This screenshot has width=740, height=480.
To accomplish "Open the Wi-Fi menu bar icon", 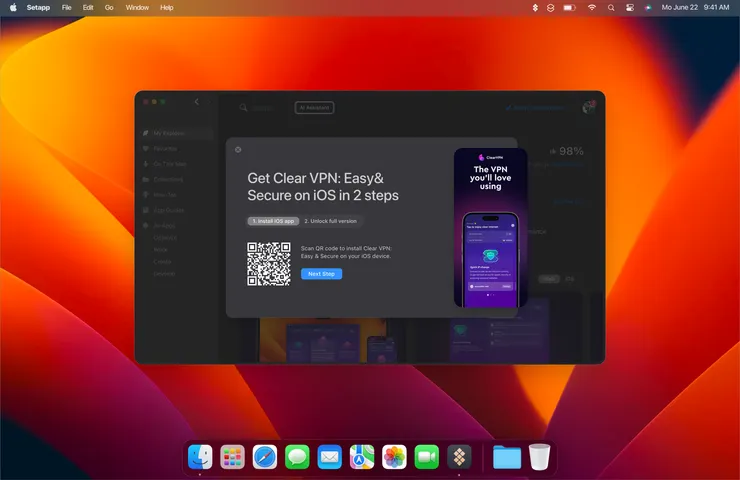I will click(591, 8).
